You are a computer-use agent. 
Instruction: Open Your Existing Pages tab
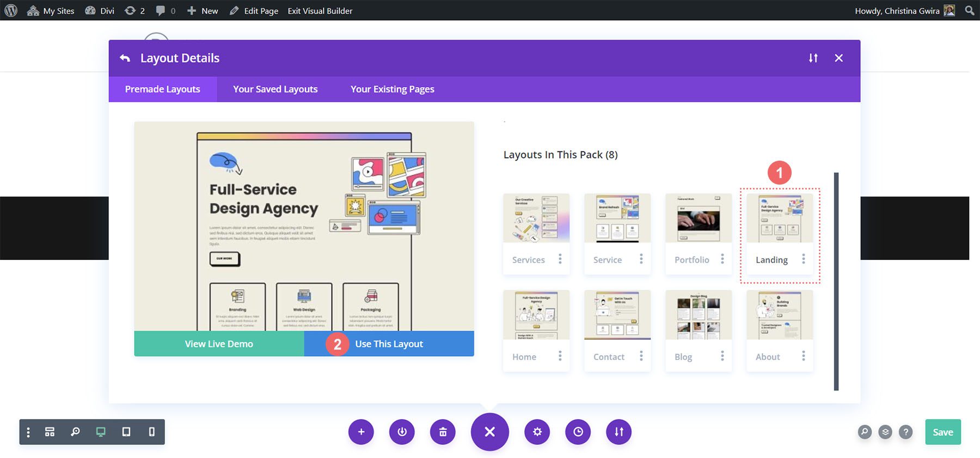pyautogui.click(x=392, y=89)
